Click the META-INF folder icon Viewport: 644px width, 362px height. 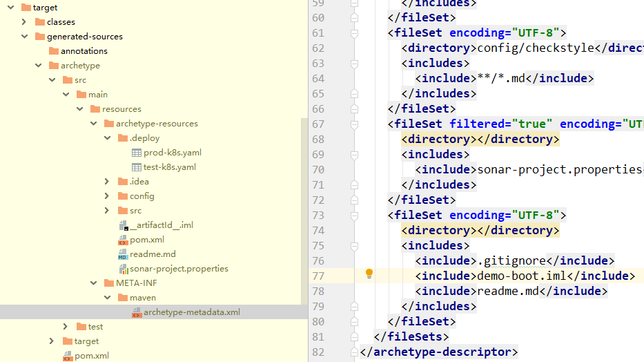click(x=109, y=283)
